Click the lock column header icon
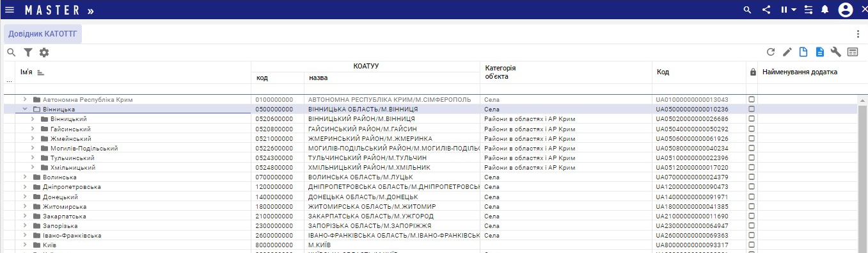The image size is (868, 253). (x=753, y=72)
